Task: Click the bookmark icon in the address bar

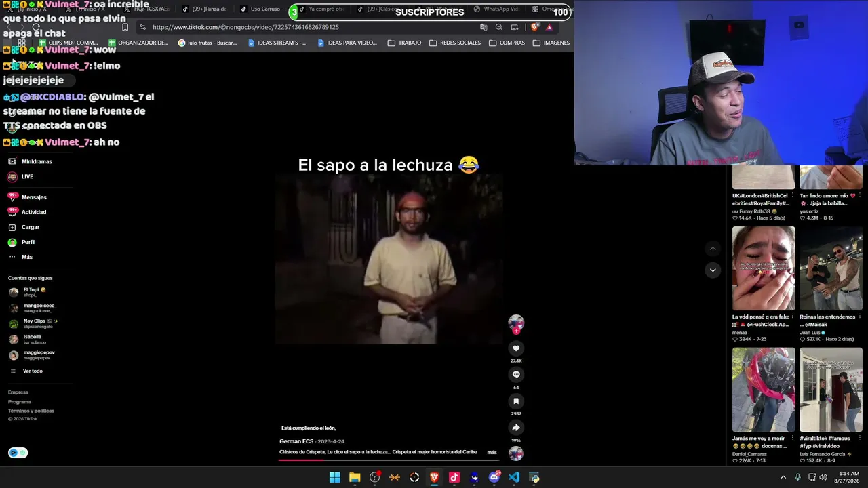Action: [x=125, y=27]
